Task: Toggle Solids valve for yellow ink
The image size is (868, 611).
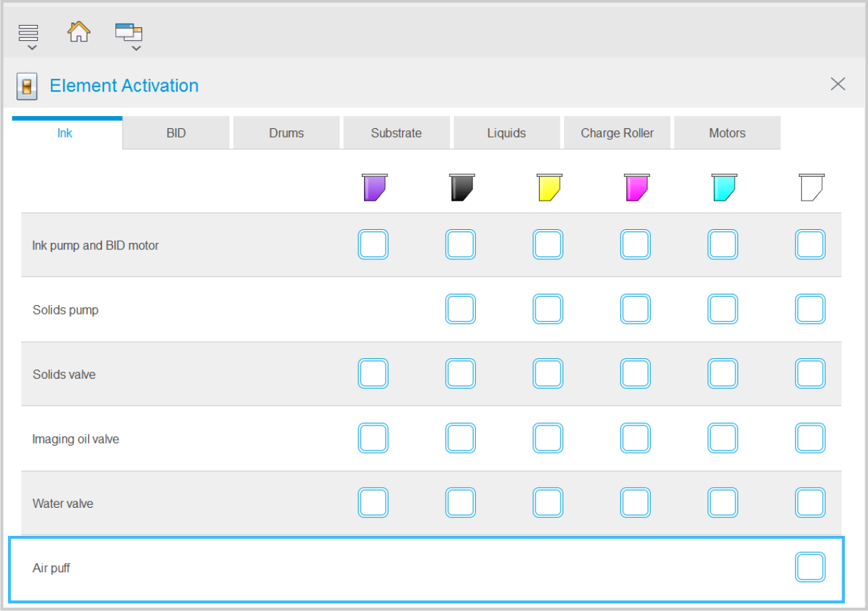Action: pyautogui.click(x=548, y=373)
